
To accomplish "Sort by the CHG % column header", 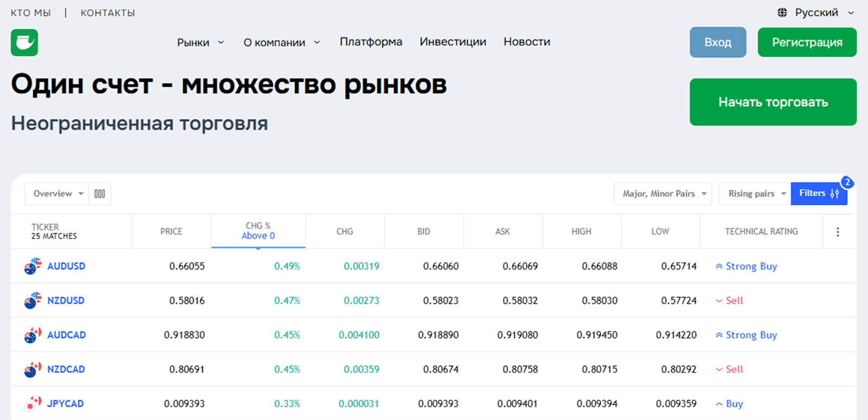I will pyautogui.click(x=258, y=231).
